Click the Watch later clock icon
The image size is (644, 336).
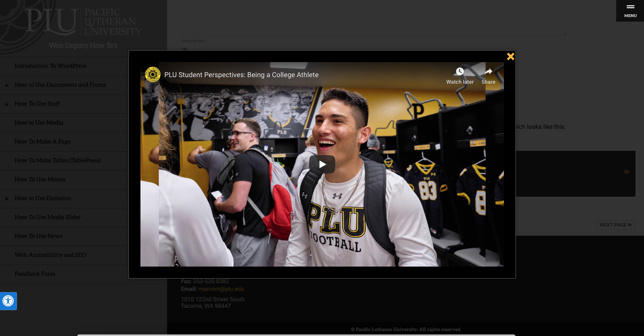(460, 71)
